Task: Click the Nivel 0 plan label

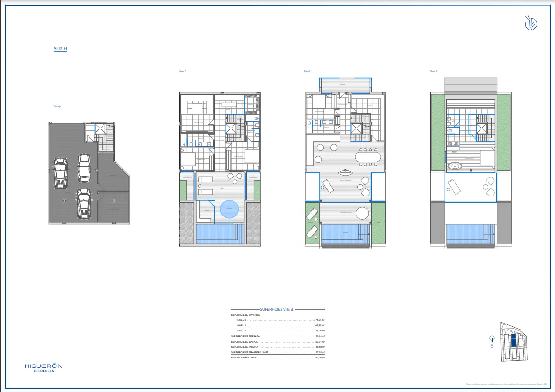Action: coord(183,71)
